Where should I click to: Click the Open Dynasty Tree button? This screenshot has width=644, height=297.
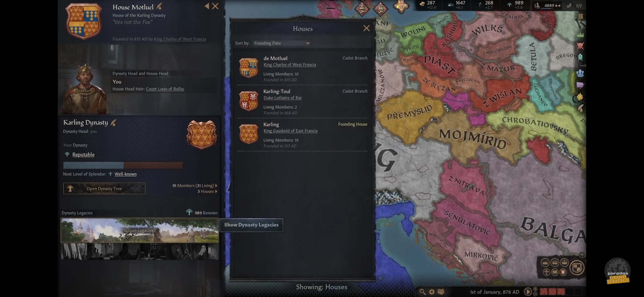pyautogui.click(x=104, y=189)
